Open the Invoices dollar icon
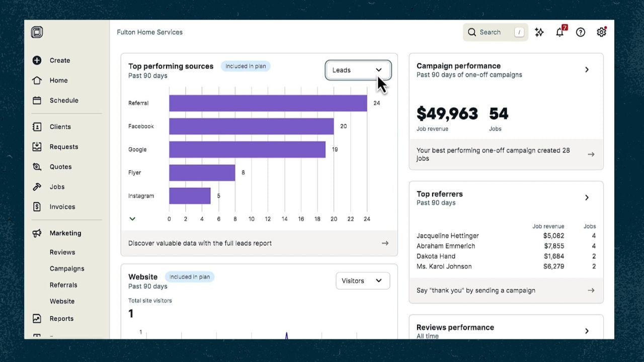 pyautogui.click(x=37, y=207)
